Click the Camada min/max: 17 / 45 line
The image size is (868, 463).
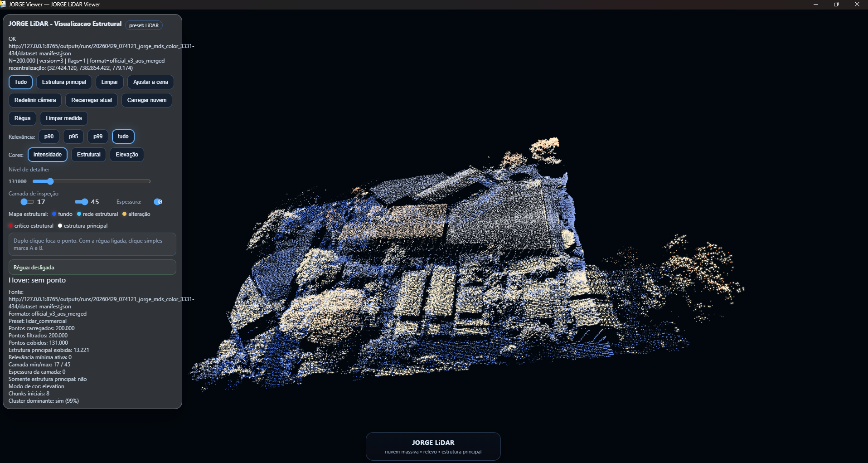(39, 365)
